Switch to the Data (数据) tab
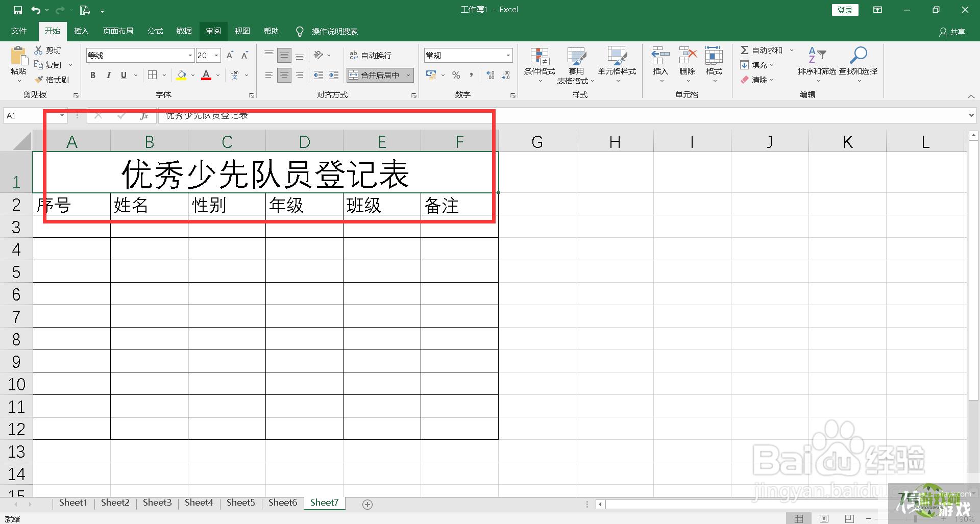 (x=184, y=31)
